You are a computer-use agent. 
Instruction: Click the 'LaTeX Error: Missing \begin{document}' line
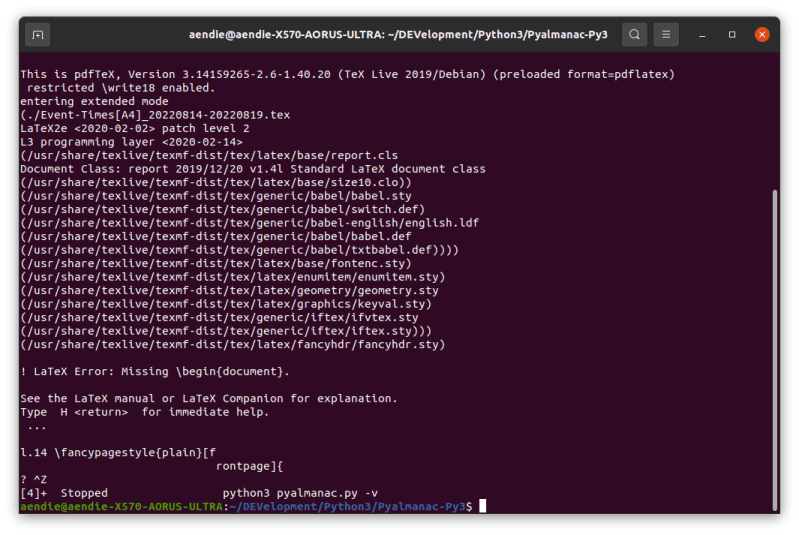click(x=155, y=371)
